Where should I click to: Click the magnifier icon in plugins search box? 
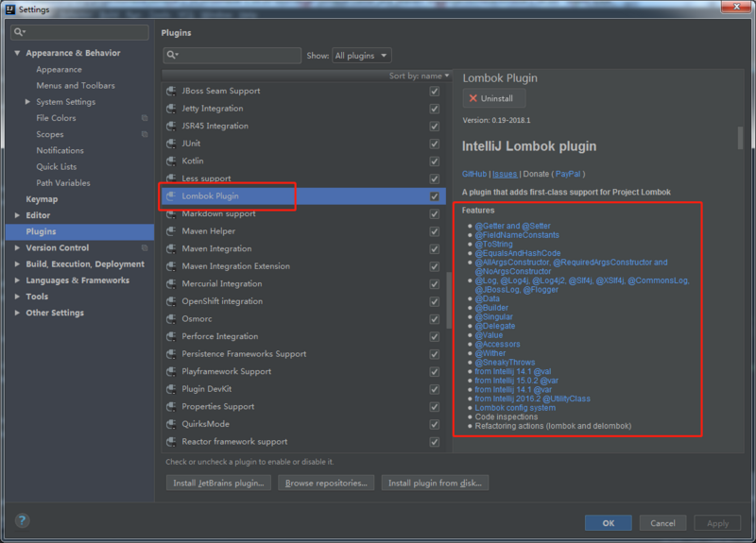click(x=173, y=56)
